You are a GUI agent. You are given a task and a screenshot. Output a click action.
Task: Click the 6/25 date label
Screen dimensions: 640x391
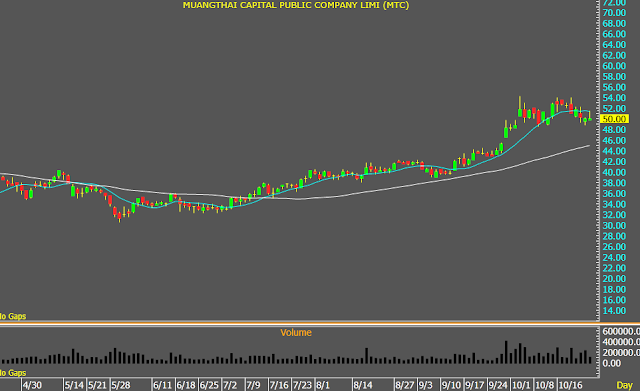coord(209,385)
